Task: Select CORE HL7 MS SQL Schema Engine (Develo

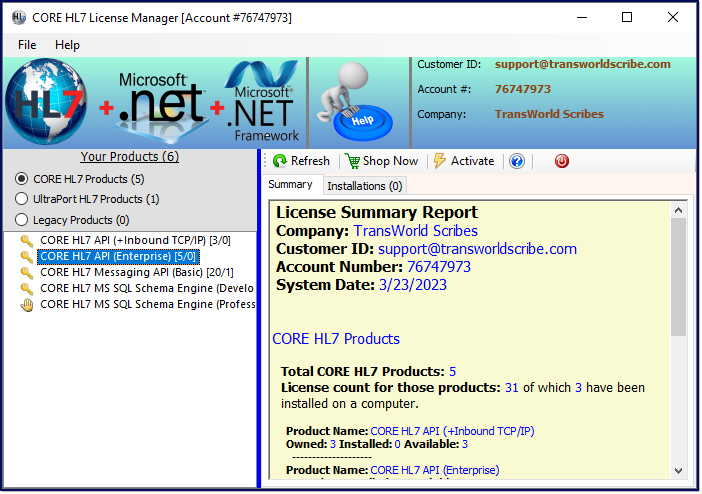Action: click(147, 288)
